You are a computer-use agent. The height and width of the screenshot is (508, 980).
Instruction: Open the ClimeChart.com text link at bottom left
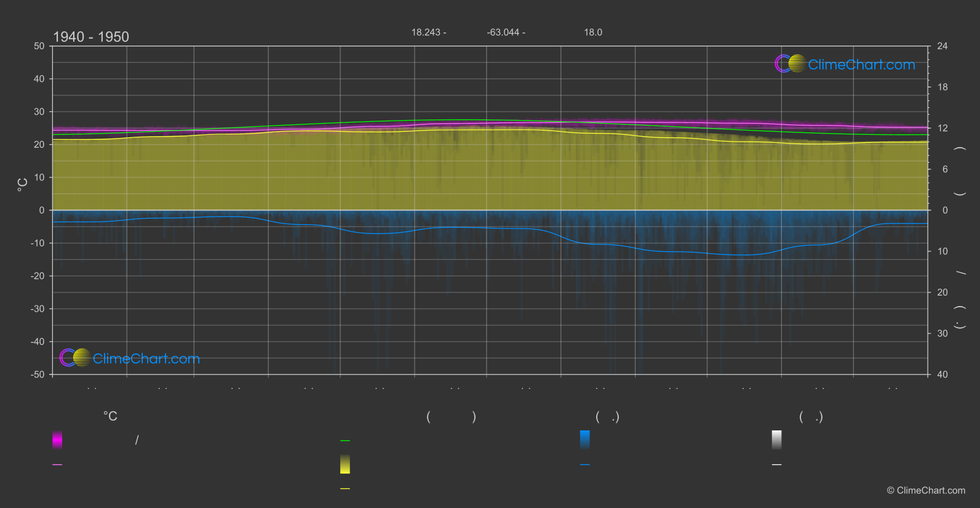point(146,359)
